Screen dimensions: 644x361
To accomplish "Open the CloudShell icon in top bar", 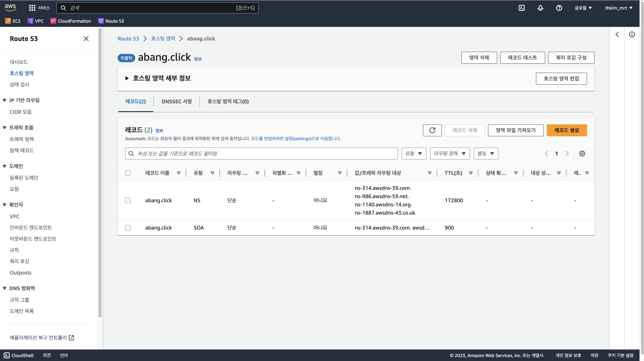I will [x=521, y=8].
